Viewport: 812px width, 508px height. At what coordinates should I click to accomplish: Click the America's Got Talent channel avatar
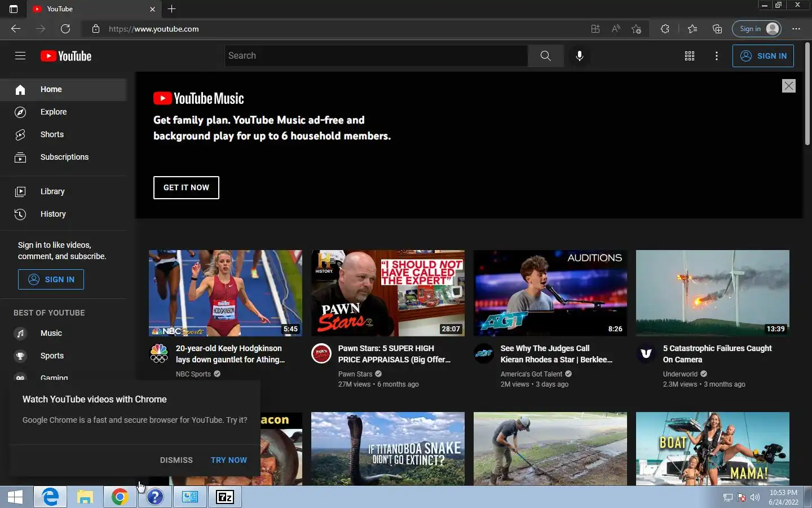click(x=484, y=353)
